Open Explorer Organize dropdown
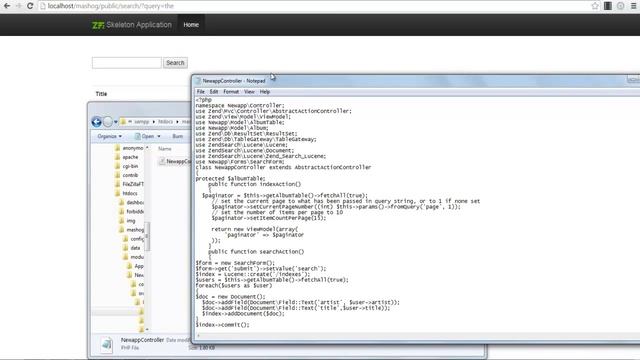The width and height of the screenshot is (640, 360). coord(109,136)
